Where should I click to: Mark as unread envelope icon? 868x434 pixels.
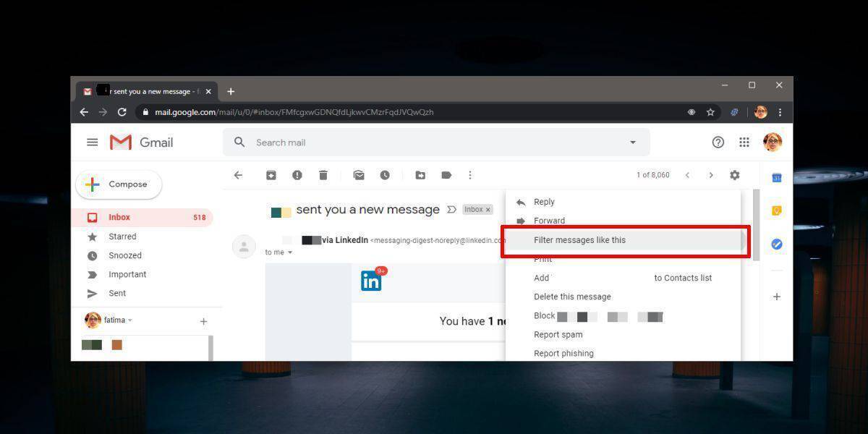point(359,175)
